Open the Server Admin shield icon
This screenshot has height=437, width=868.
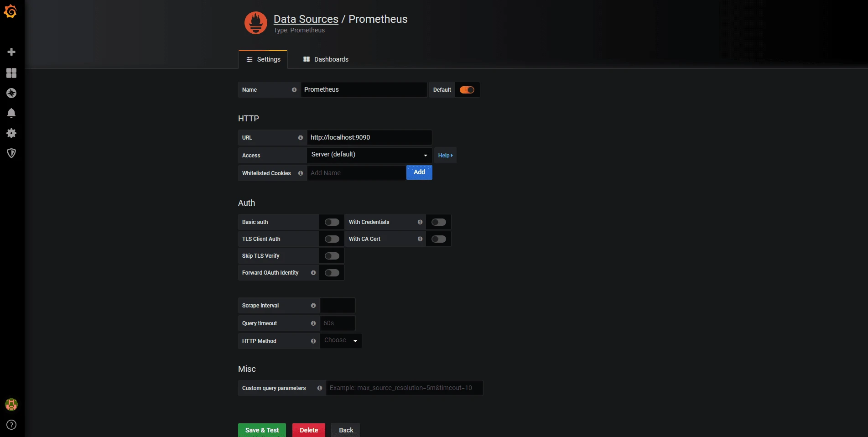coord(11,153)
